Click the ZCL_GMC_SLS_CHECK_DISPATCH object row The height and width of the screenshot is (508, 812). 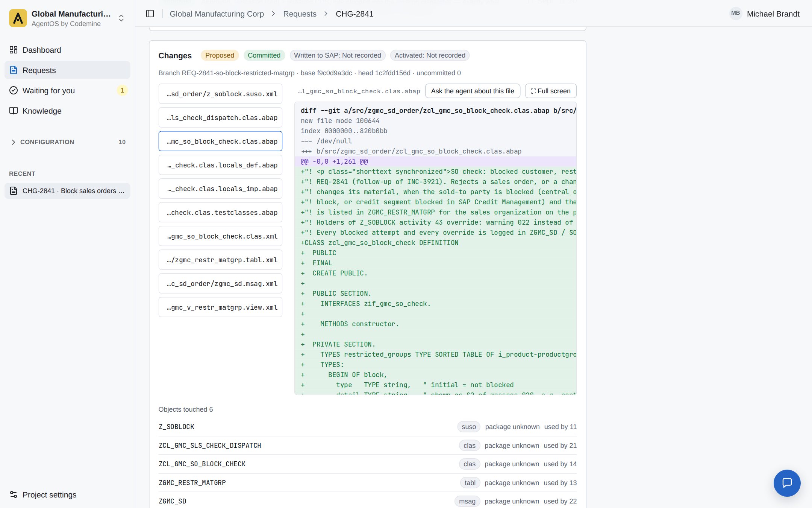(x=367, y=446)
